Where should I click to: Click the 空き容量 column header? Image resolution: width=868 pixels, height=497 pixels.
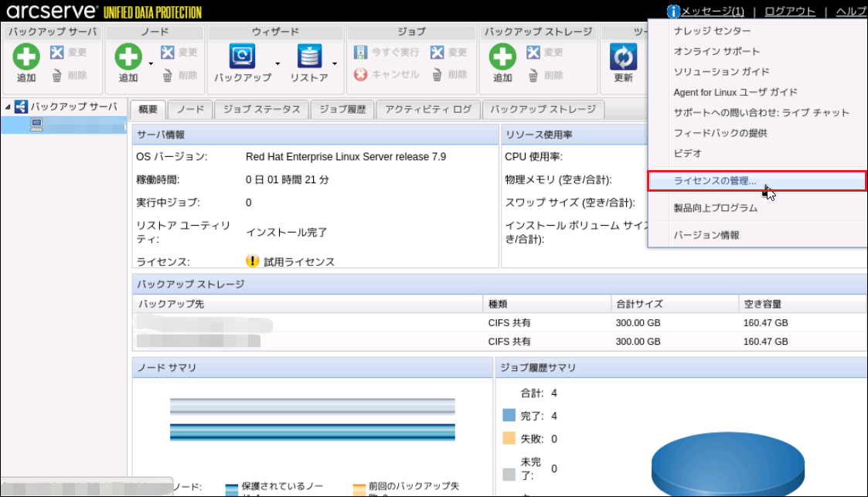pyautogui.click(x=802, y=304)
